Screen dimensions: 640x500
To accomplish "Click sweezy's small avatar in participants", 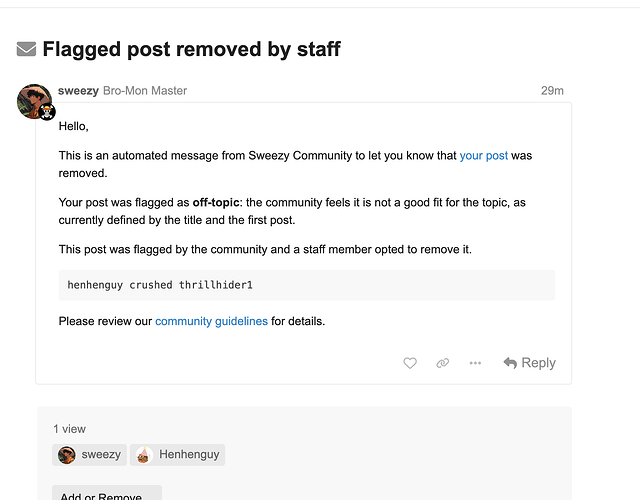I will pyautogui.click(x=67, y=455).
